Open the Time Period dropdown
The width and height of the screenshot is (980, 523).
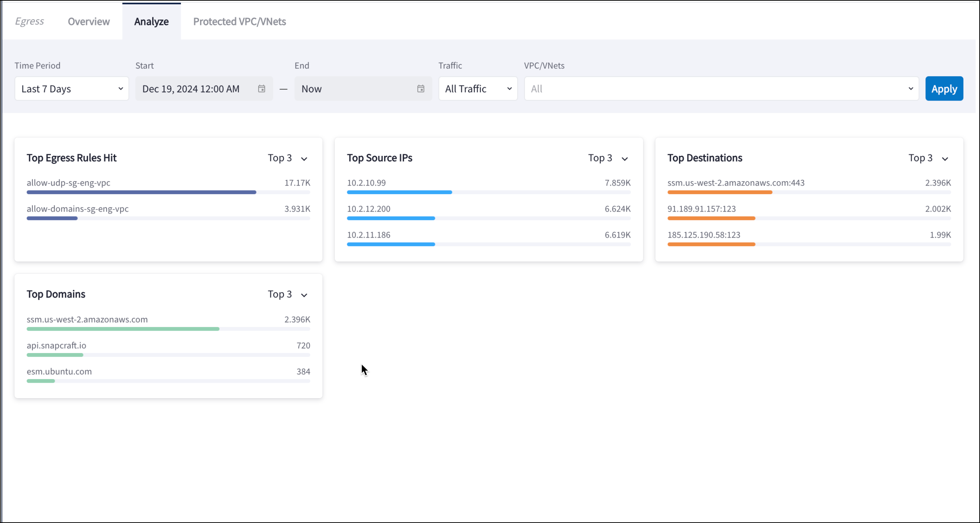pos(72,89)
